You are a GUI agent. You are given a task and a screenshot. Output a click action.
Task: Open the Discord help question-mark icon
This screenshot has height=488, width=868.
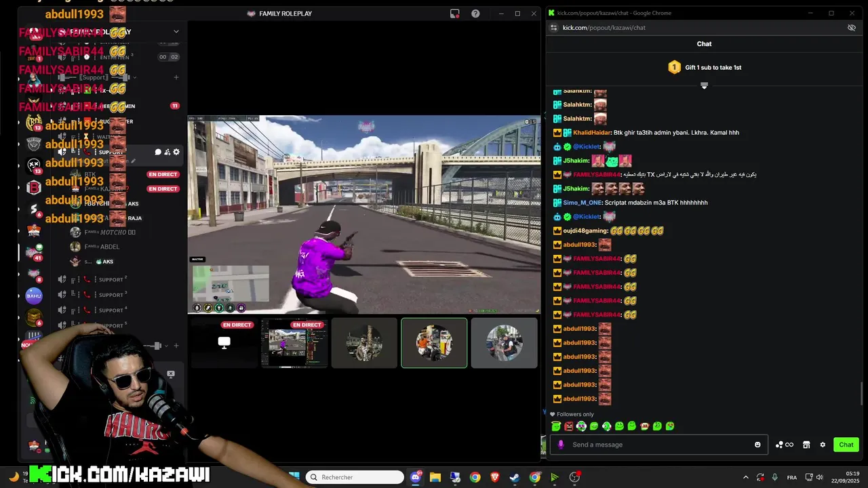(475, 14)
